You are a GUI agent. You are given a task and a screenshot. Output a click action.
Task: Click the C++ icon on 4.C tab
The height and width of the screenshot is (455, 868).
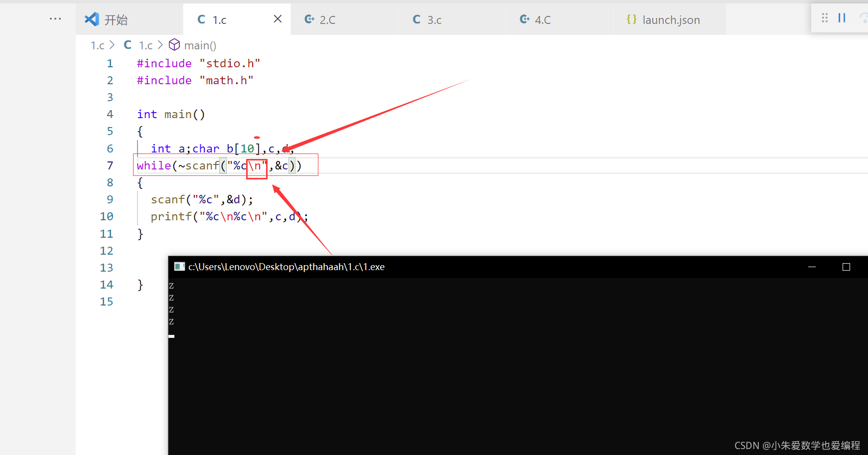(525, 19)
